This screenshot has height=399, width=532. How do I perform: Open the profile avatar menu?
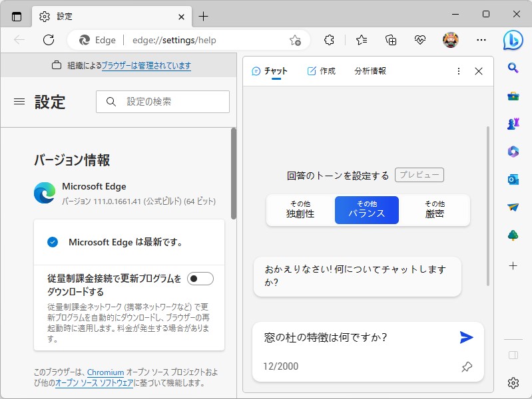451,40
